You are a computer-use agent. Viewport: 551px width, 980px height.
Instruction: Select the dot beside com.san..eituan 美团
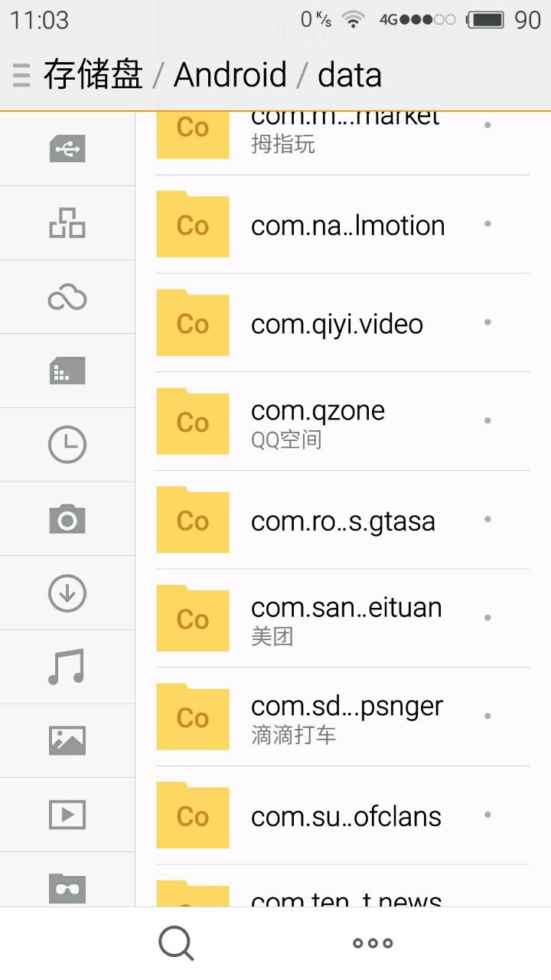[487, 618]
